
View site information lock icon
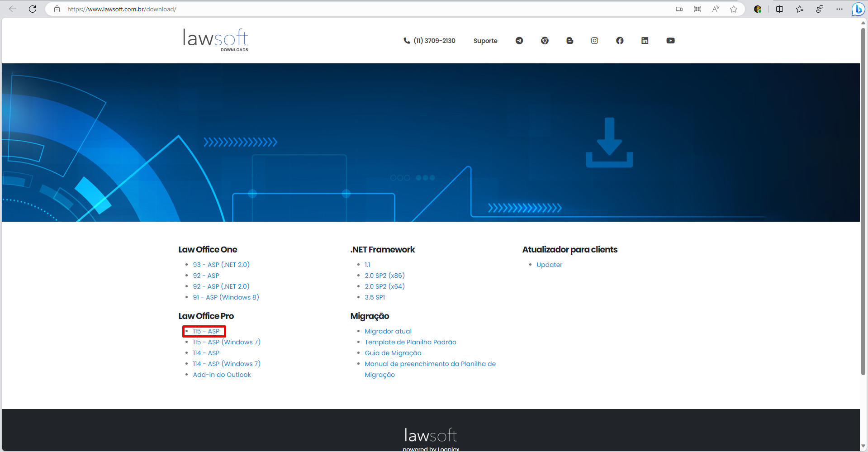coord(57,9)
